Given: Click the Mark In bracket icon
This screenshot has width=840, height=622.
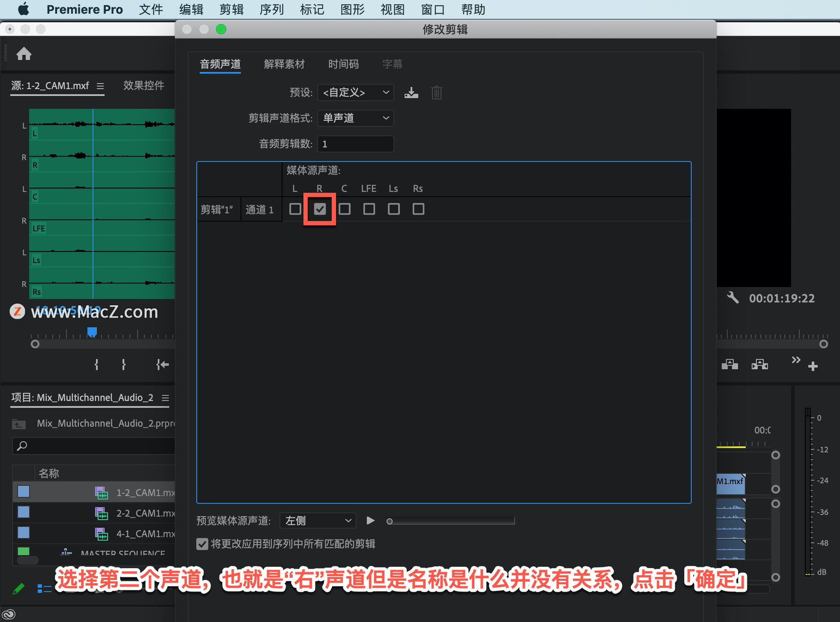Looking at the screenshot, I should click(x=96, y=364).
